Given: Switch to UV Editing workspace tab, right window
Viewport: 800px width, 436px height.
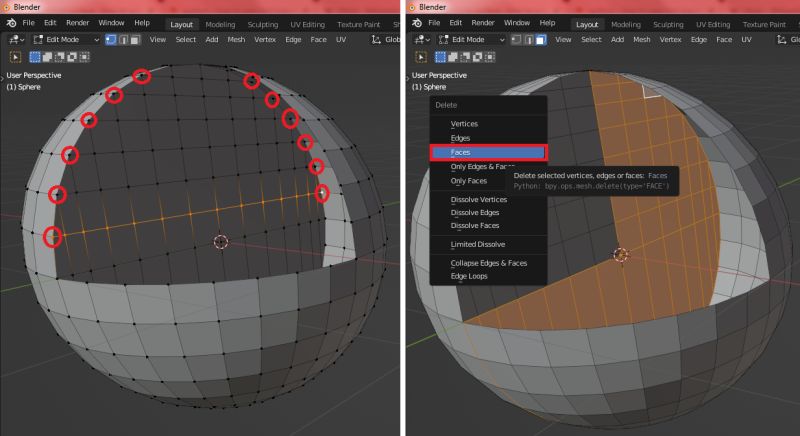Looking at the screenshot, I should pos(713,24).
